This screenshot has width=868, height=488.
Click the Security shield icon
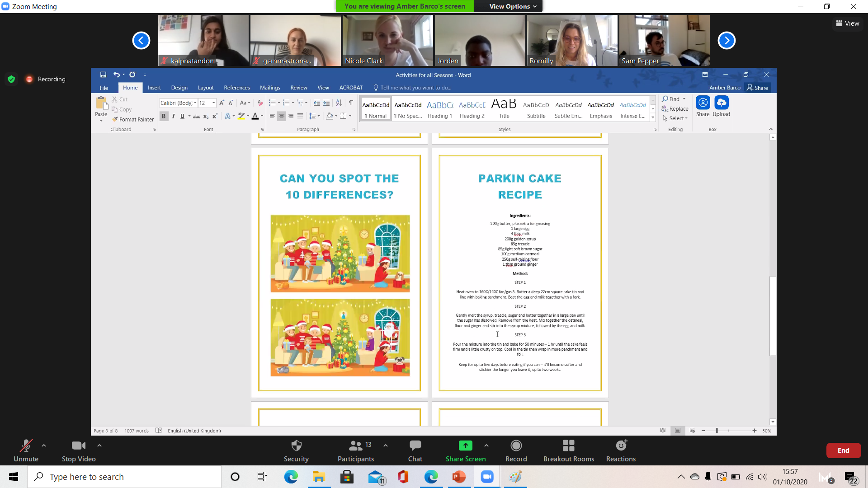coord(296,446)
